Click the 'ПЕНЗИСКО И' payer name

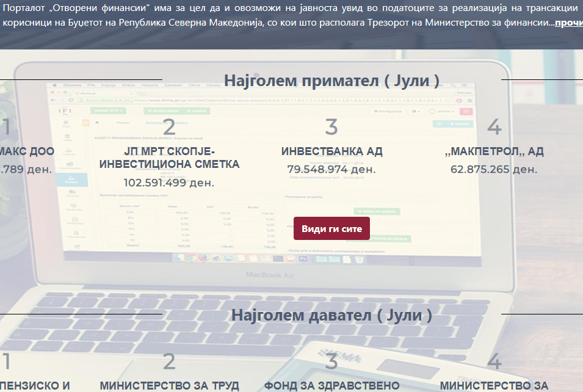tap(35, 386)
